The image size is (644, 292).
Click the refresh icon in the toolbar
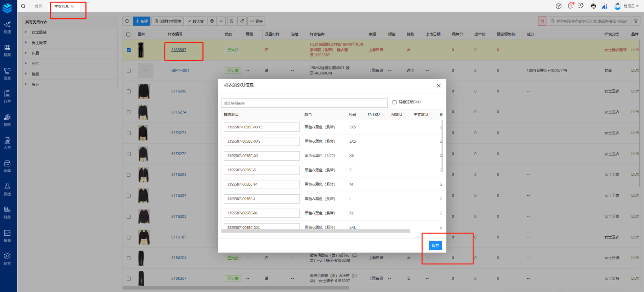pos(127,21)
